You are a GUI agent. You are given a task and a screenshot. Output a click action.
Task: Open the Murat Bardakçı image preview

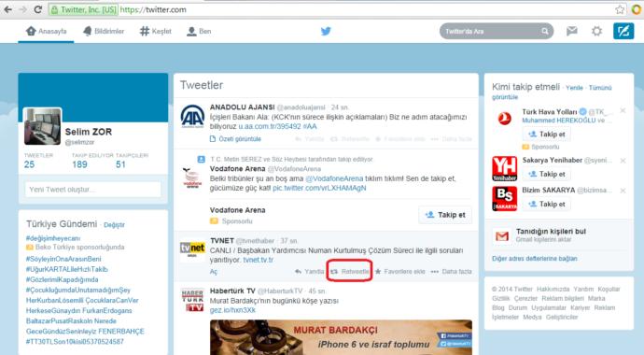coord(341,337)
